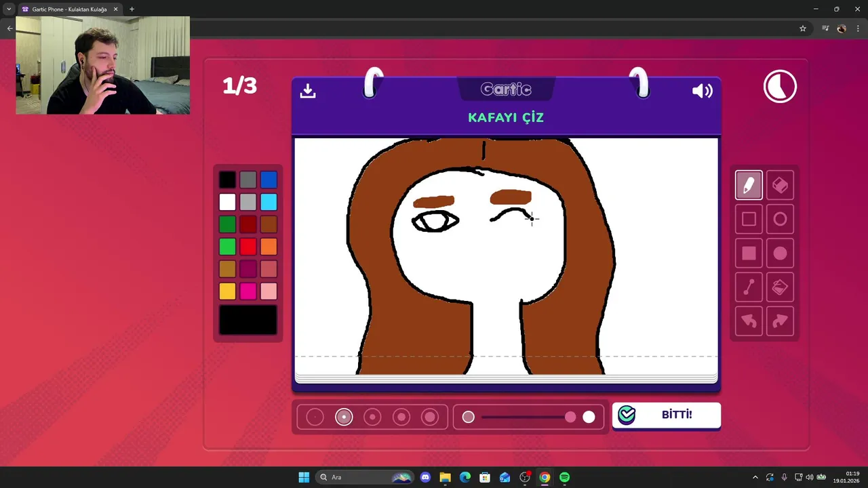
Task: Click the taskbar search box Ara
Action: pos(364,477)
